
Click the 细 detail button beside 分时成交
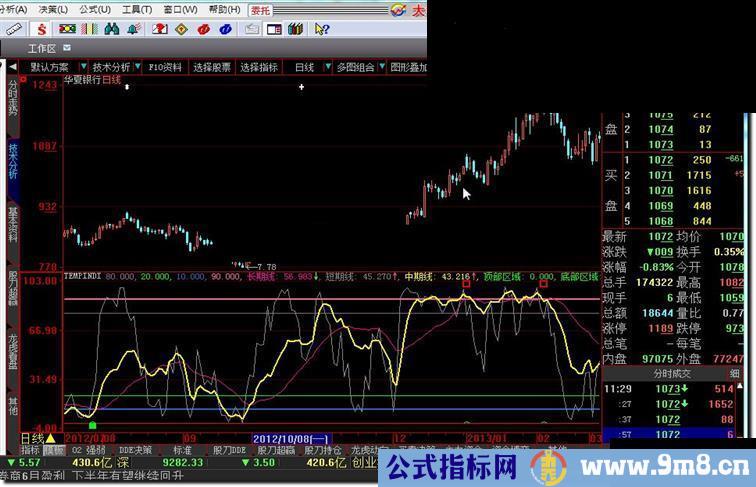[x=735, y=373]
